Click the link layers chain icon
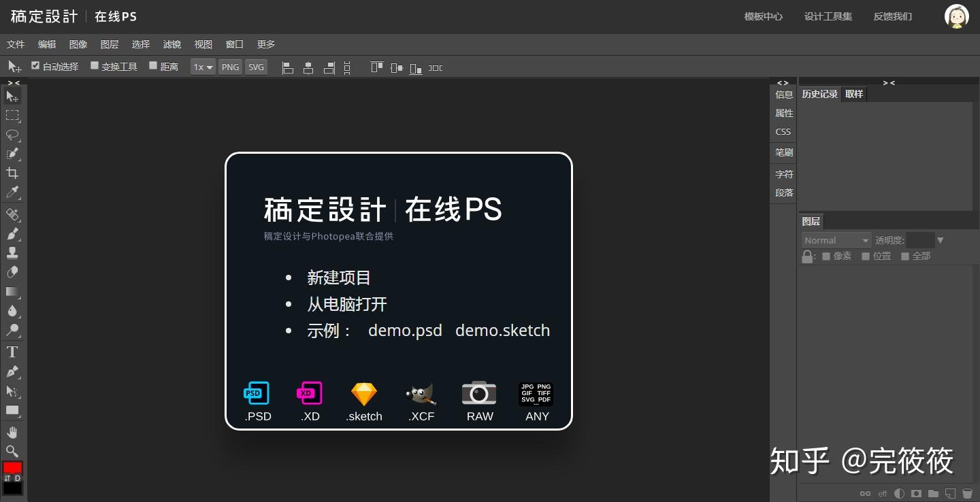 [x=865, y=493]
